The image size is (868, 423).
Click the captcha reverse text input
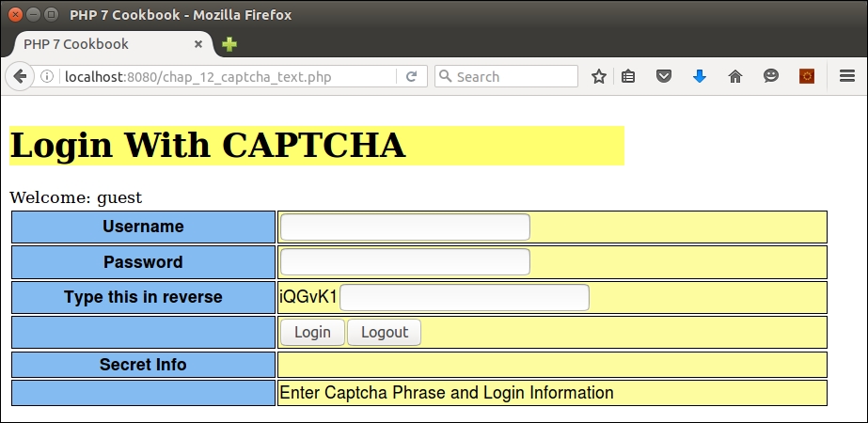(x=465, y=298)
